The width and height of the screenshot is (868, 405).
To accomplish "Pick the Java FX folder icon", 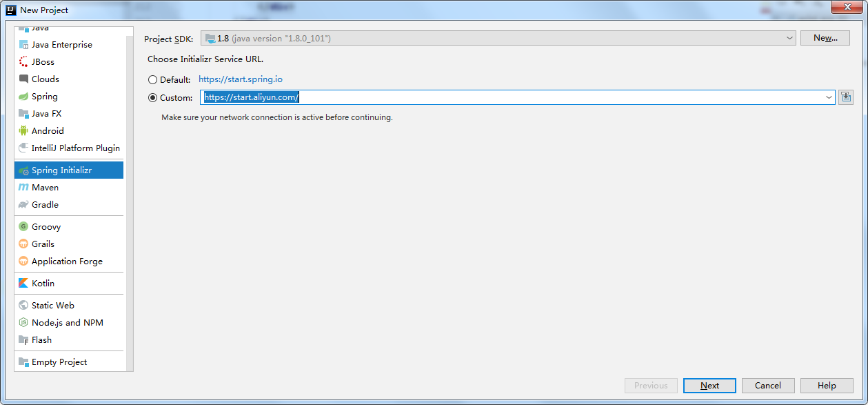I will [x=24, y=114].
